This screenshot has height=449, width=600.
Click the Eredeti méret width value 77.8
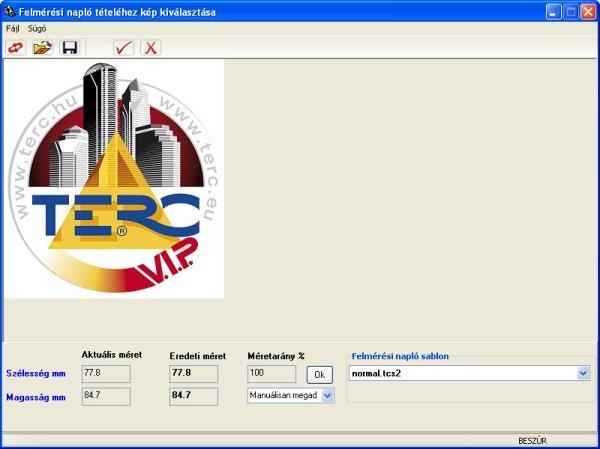194,374
